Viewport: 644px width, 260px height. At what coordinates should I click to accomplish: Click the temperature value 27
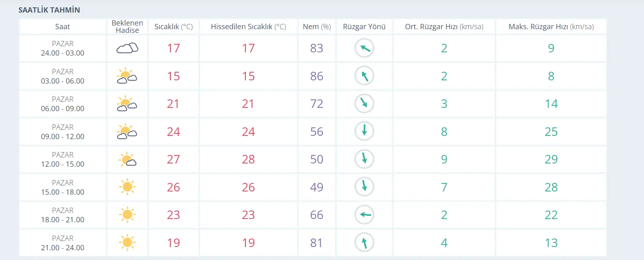[x=173, y=159]
